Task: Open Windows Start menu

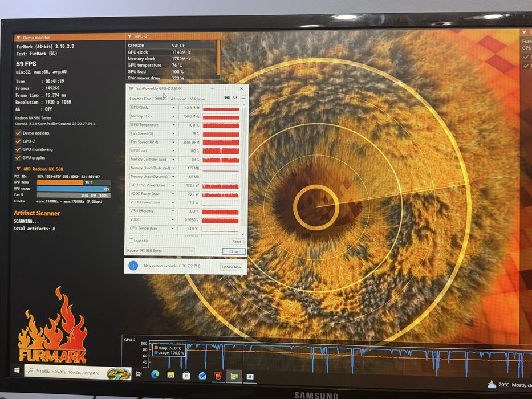Action: [x=17, y=370]
